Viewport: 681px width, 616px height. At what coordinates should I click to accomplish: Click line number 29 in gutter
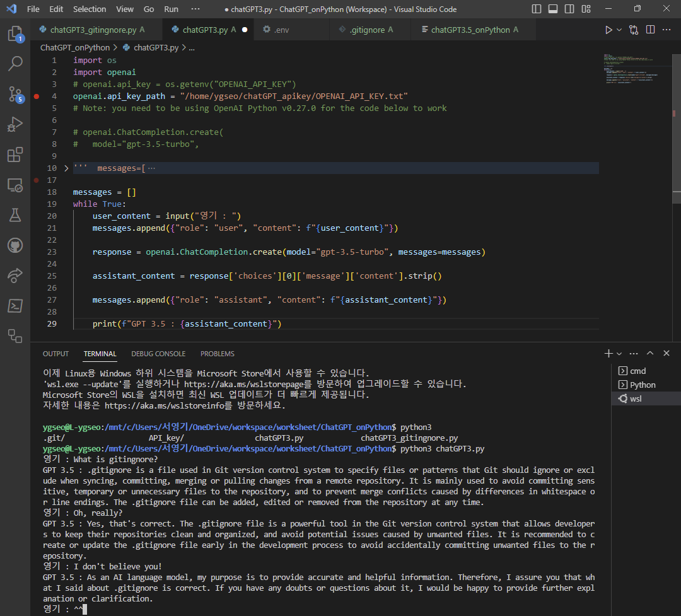tap(52, 323)
